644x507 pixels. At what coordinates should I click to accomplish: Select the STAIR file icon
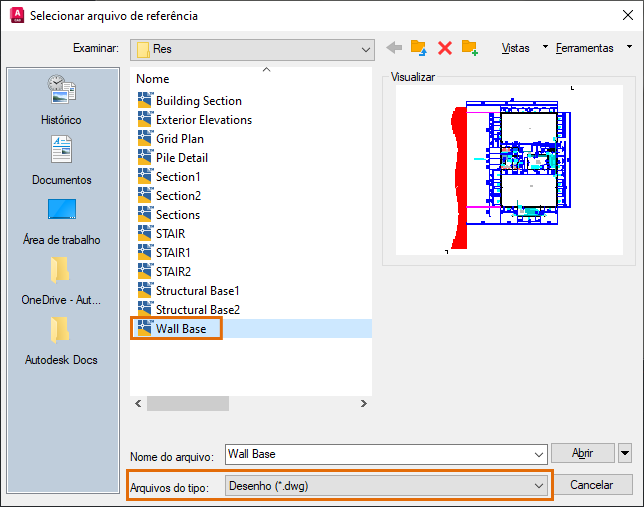click(145, 233)
